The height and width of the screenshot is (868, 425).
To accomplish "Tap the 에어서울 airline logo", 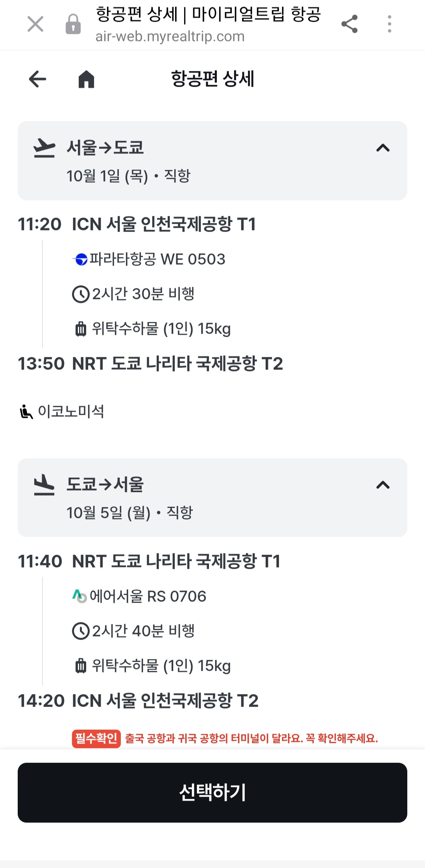I will (79, 596).
